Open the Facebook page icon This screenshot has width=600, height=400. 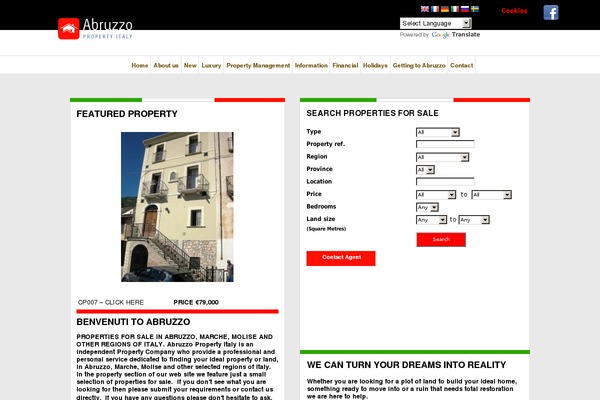(551, 13)
